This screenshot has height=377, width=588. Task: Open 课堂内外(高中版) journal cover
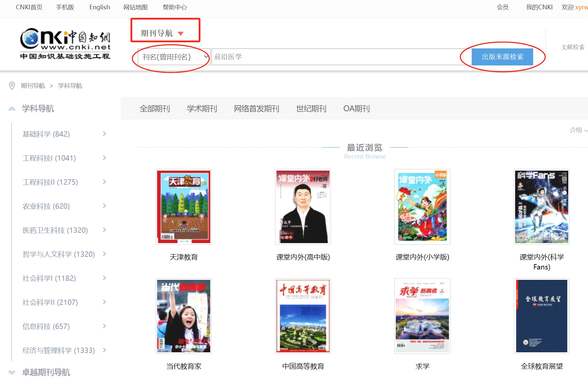tap(303, 207)
